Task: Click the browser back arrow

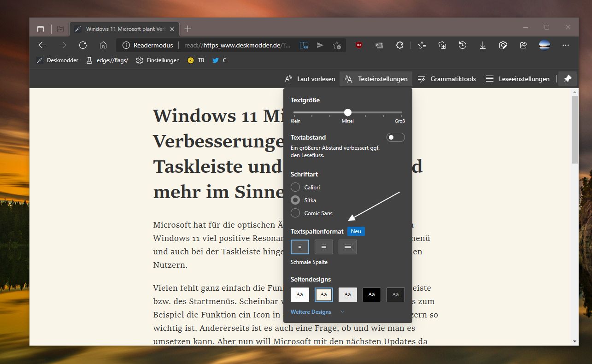Action: 42,45
